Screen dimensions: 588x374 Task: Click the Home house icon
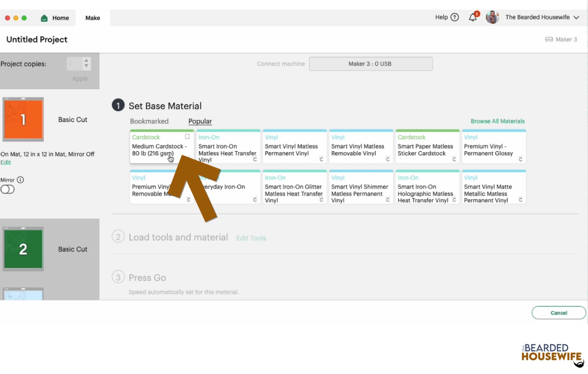[44, 18]
